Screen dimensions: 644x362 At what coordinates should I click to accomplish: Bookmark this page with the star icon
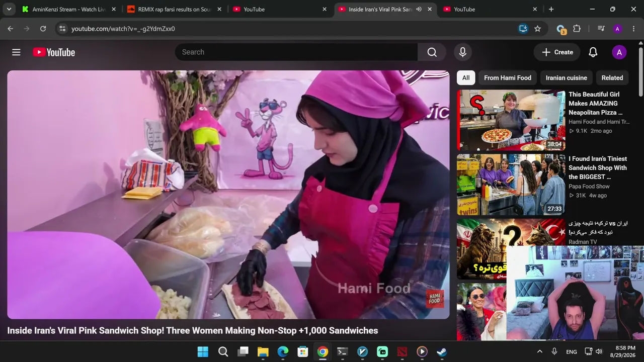pyautogui.click(x=537, y=29)
